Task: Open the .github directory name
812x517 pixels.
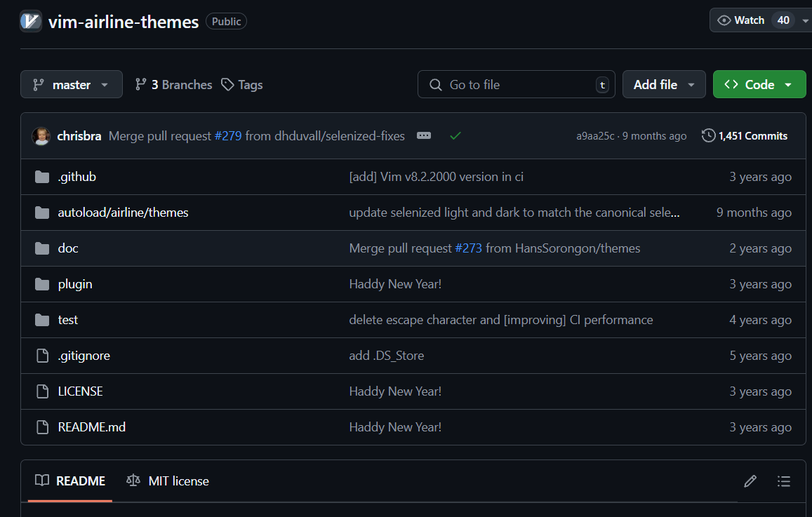Action: (76, 177)
